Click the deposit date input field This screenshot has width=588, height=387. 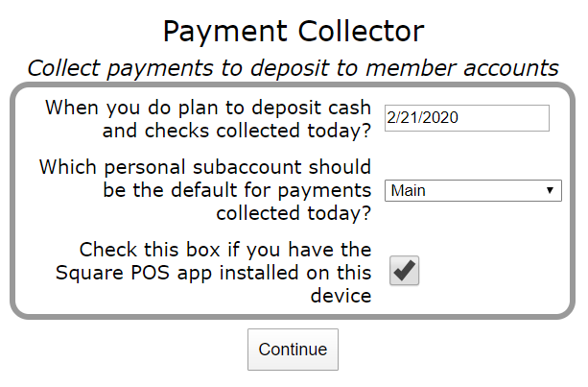pos(466,118)
